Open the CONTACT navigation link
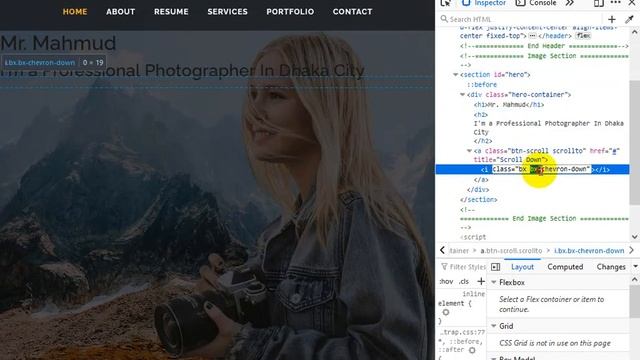 (x=352, y=12)
